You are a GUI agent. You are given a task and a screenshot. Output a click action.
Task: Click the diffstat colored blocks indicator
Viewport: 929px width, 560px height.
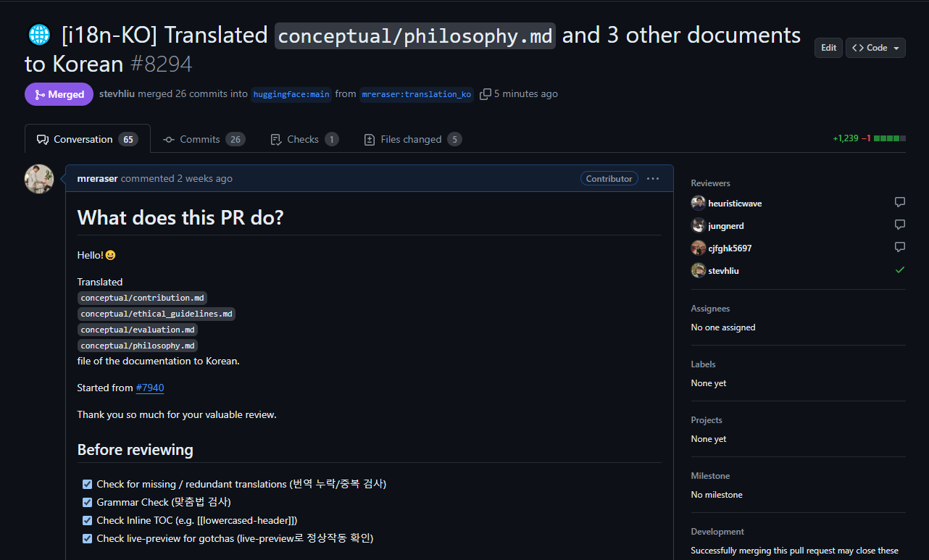pyautogui.click(x=890, y=138)
